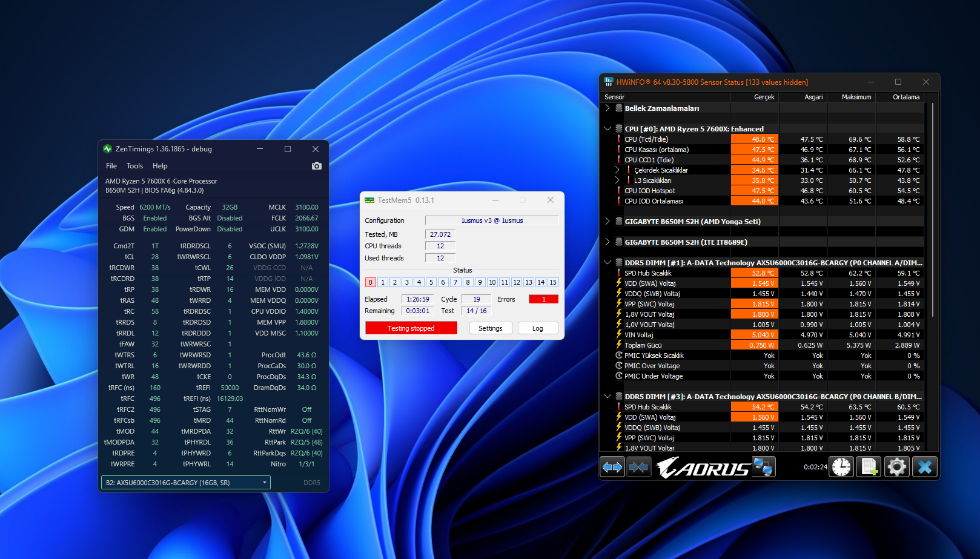
Task: Expand the Bellek Zamanlamaları sensor group
Action: point(608,108)
